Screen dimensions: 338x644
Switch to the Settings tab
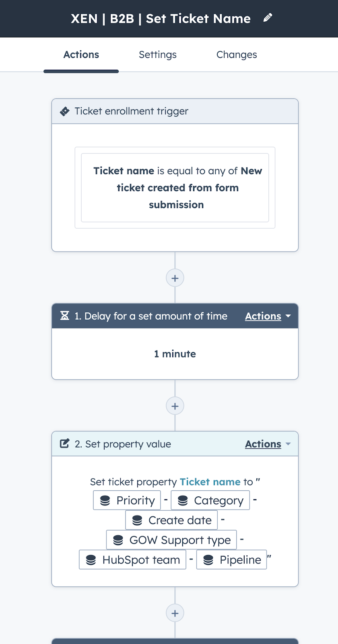pyautogui.click(x=158, y=55)
